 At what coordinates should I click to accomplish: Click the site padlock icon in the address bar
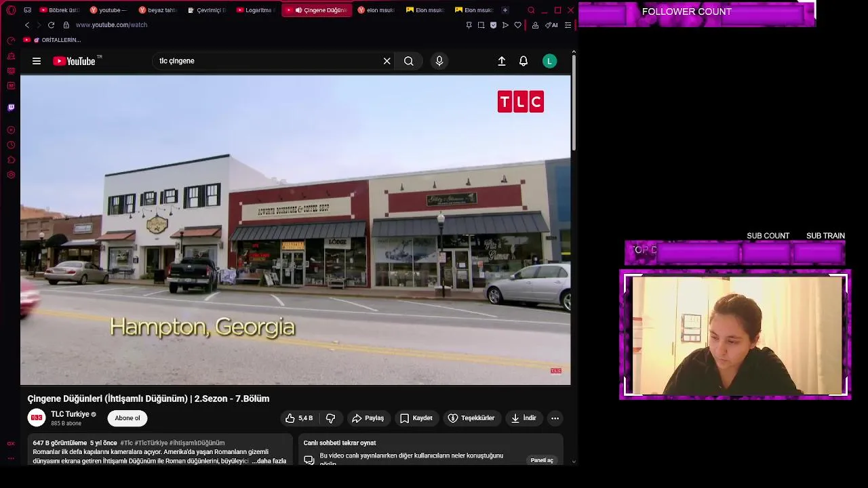[66, 25]
